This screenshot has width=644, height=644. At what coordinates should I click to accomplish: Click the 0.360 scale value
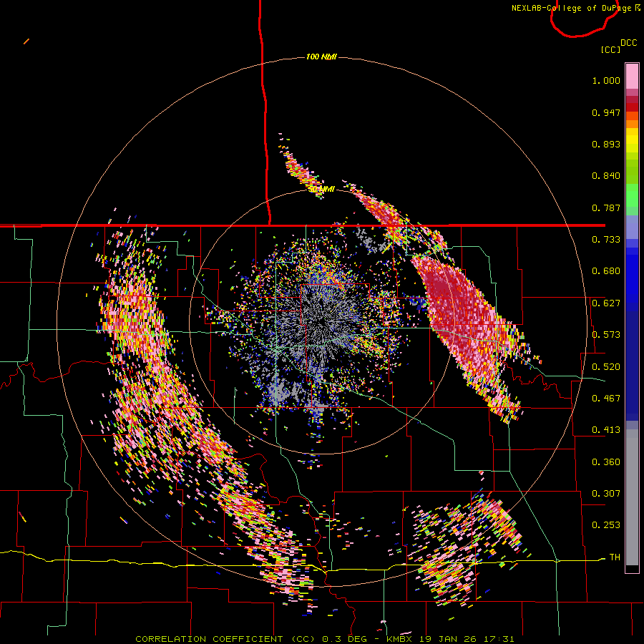coord(606,462)
